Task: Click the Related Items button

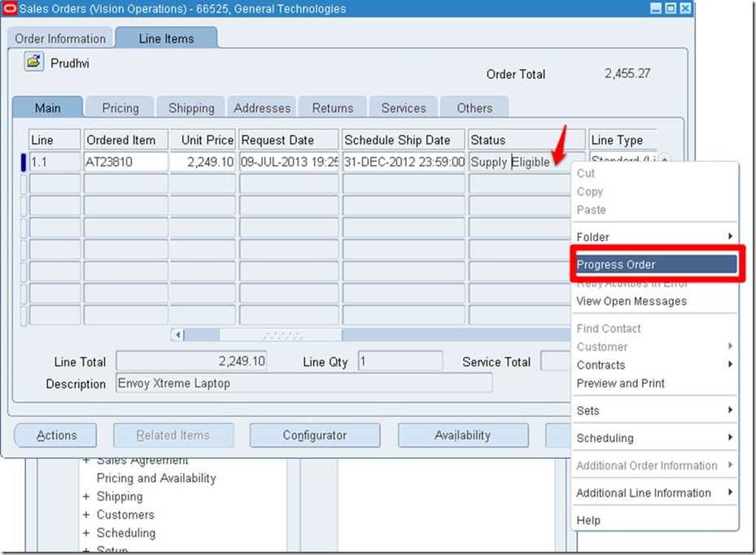Action: point(173,435)
